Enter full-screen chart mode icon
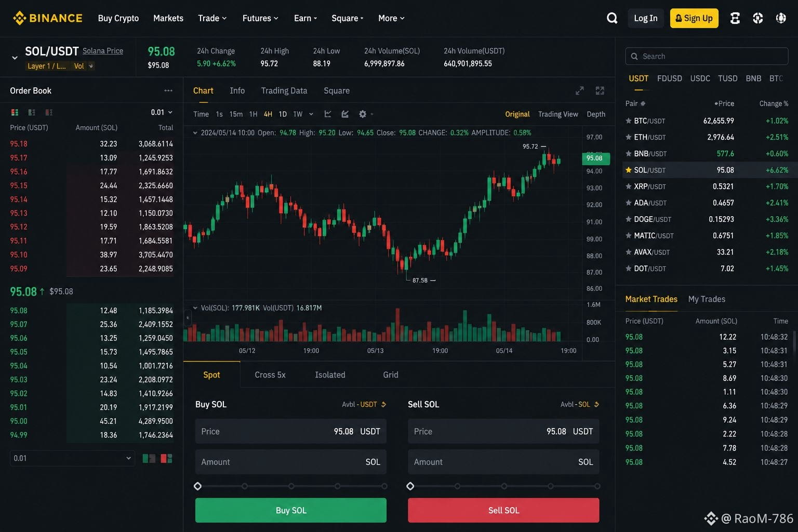Image resolution: width=798 pixels, height=532 pixels. [600, 90]
